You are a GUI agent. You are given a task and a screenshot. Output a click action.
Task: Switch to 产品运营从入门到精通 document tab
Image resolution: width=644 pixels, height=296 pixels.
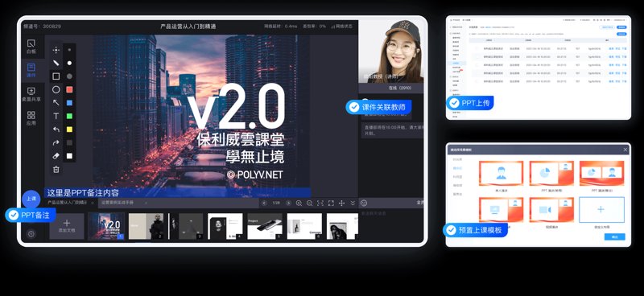(67, 203)
